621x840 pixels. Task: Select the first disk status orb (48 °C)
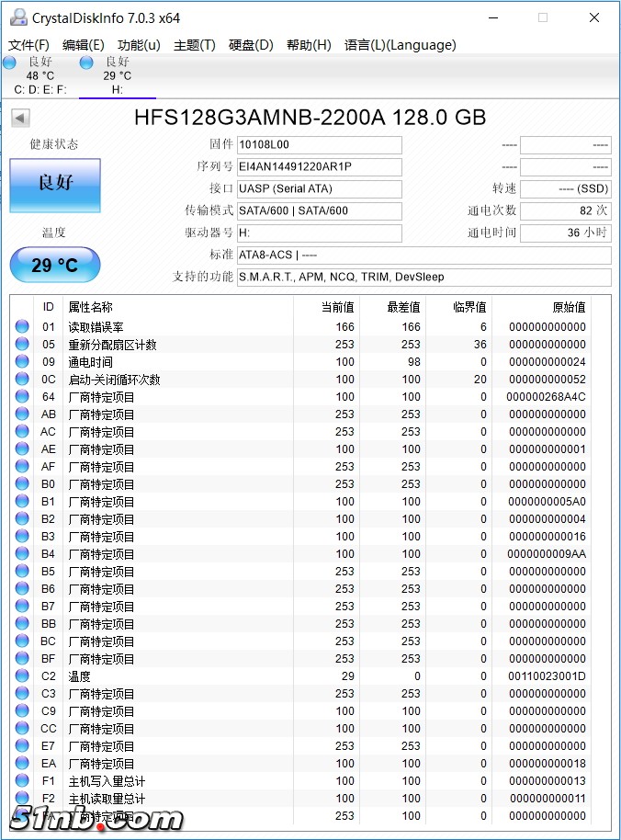coord(10,62)
